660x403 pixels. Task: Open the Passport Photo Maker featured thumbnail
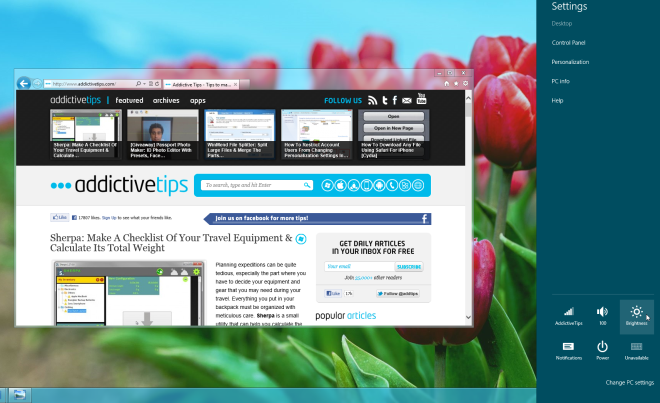162,134
